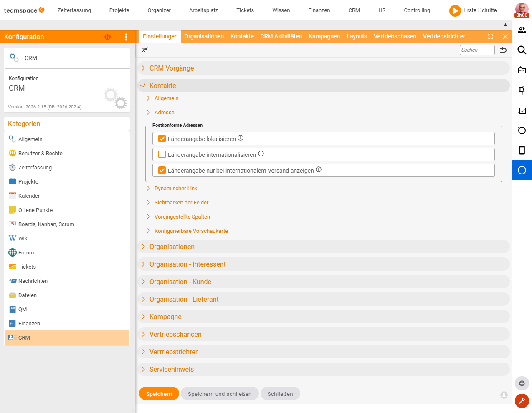Image resolution: width=532 pixels, height=413 pixels.
Task: Click the stopwatch icon in right sidebar
Action: tap(522, 130)
